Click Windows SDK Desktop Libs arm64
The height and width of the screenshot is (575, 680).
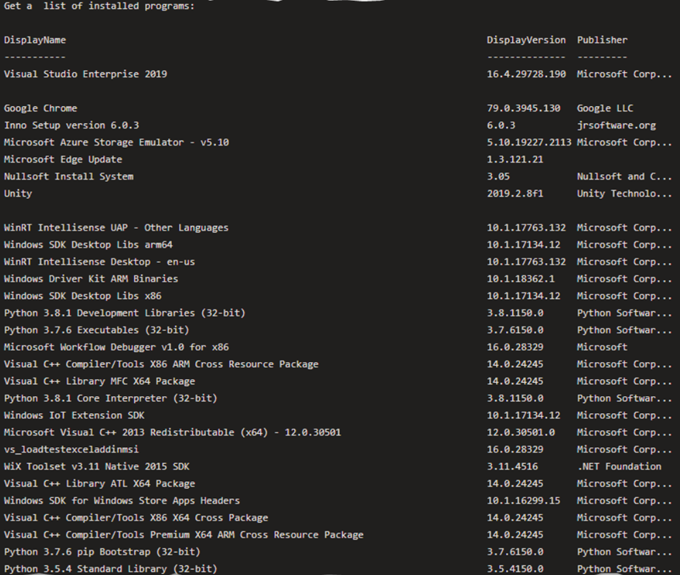pos(88,245)
